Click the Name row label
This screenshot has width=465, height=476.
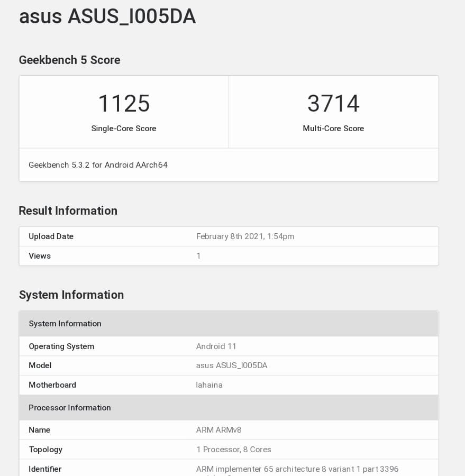pos(40,429)
